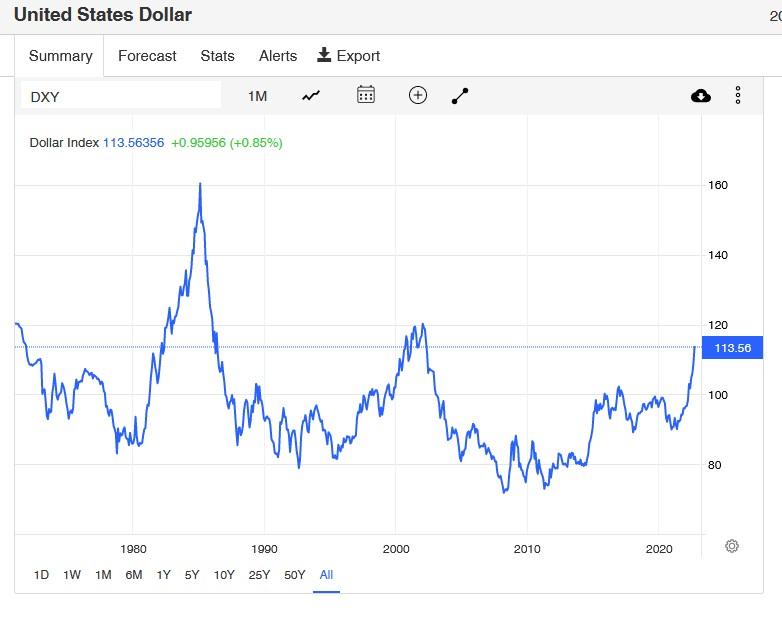
Task: Click the cloud download icon
Action: coord(701,95)
